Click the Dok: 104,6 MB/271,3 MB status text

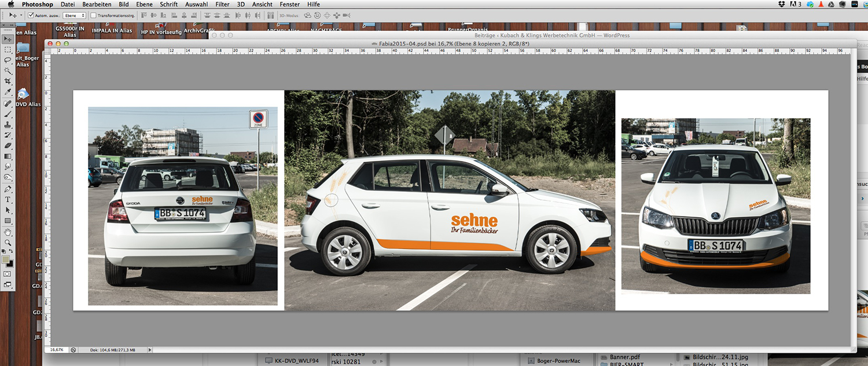(x=113, y=350)
